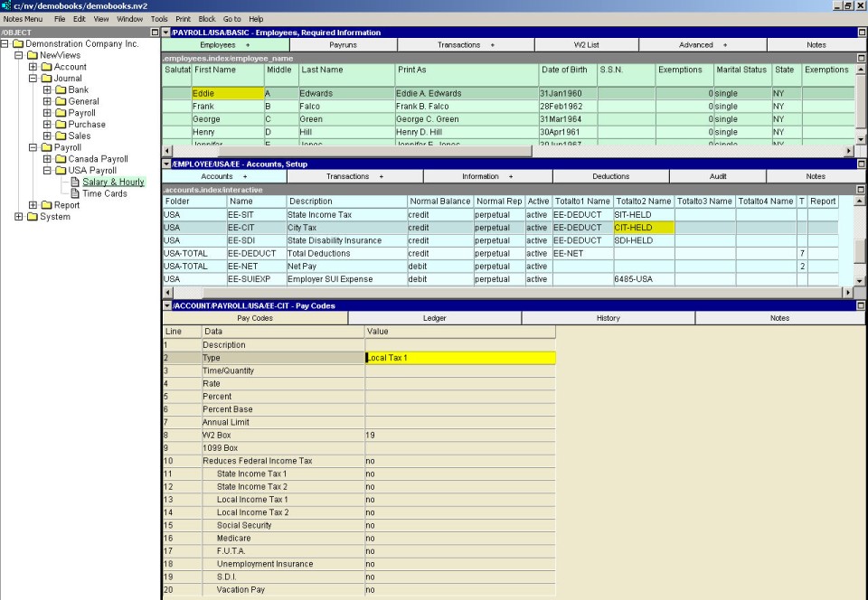The image size is (868, 600).
Task: Click the down-arrow icon on the ACCOUNT/PAYROLL/USA/EE-CIT panel header
Action: [x=165, y=305]
